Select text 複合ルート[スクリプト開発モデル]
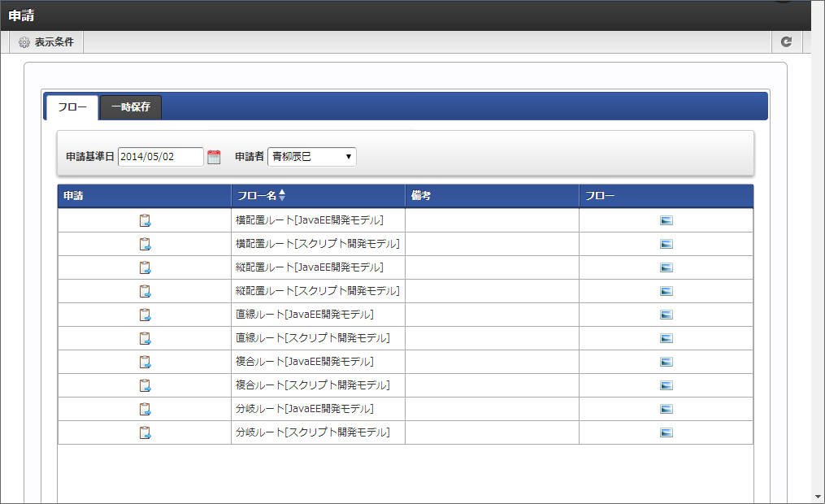Screen dimensions: 825x504 [x=313, y=385]
